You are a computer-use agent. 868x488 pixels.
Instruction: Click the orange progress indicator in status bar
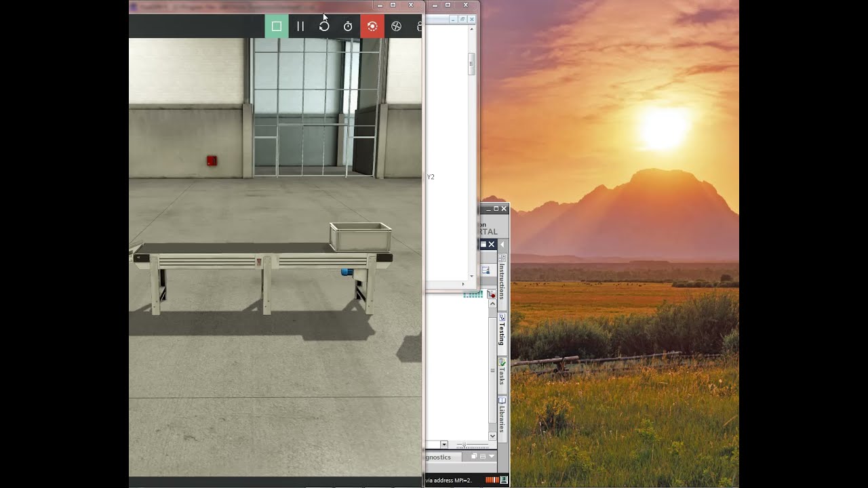[492, 480]
